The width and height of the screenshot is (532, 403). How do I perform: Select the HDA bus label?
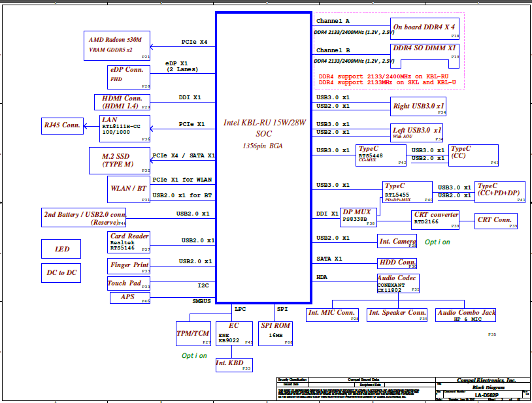tap(322, 277)
